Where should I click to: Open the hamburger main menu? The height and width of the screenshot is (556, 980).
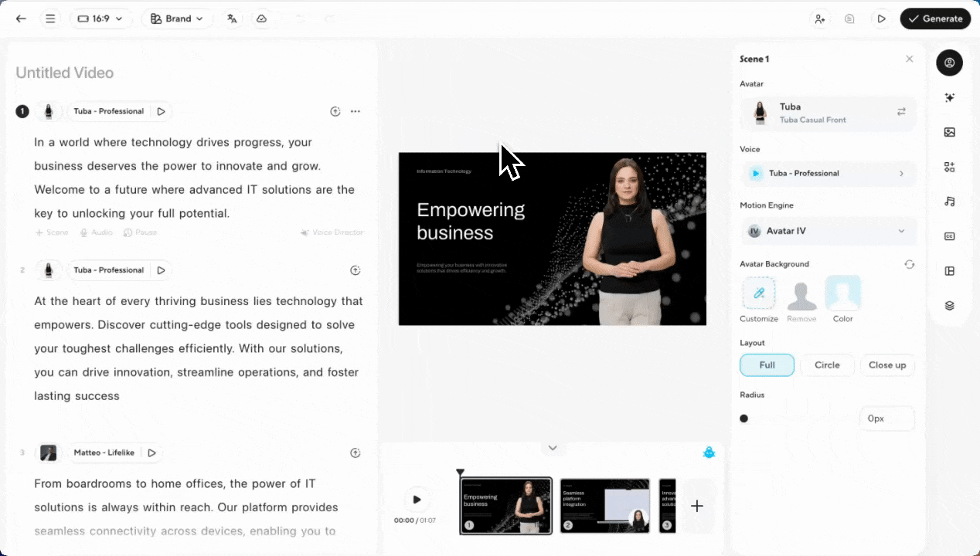coord(50,19)
